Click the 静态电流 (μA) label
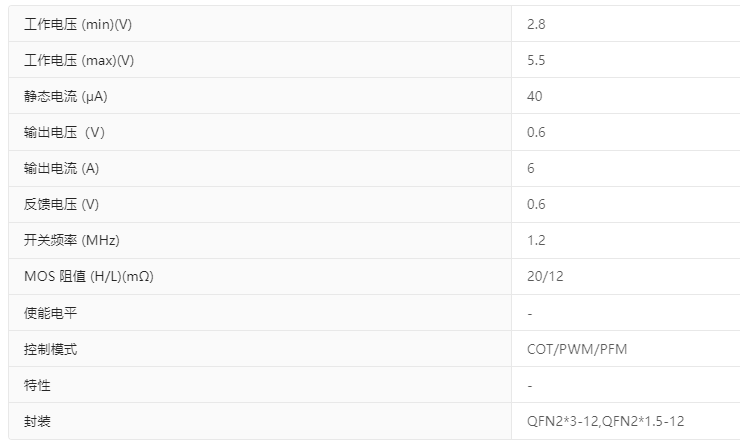Screen dimensions: 740x448 68,96
